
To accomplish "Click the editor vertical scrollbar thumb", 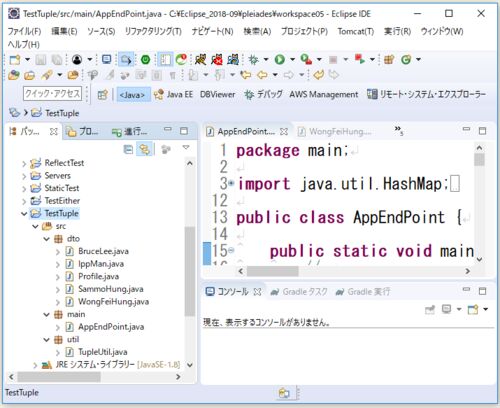I will (x=479, y=160).
